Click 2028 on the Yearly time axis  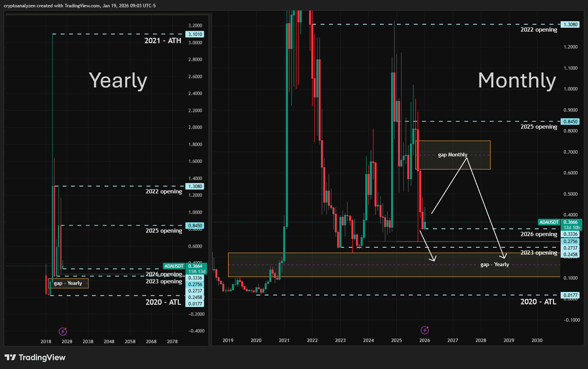coord(67,341)
